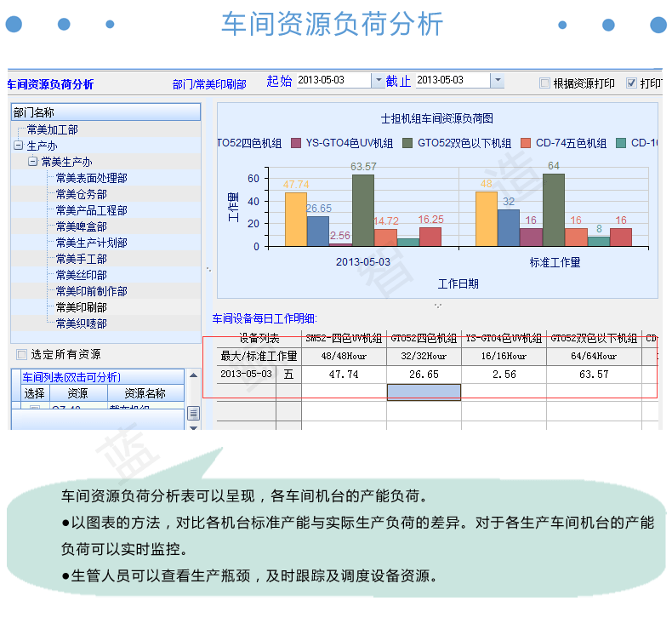Click the 64 green bar under 标准工作量

click(x=553, y=209)
